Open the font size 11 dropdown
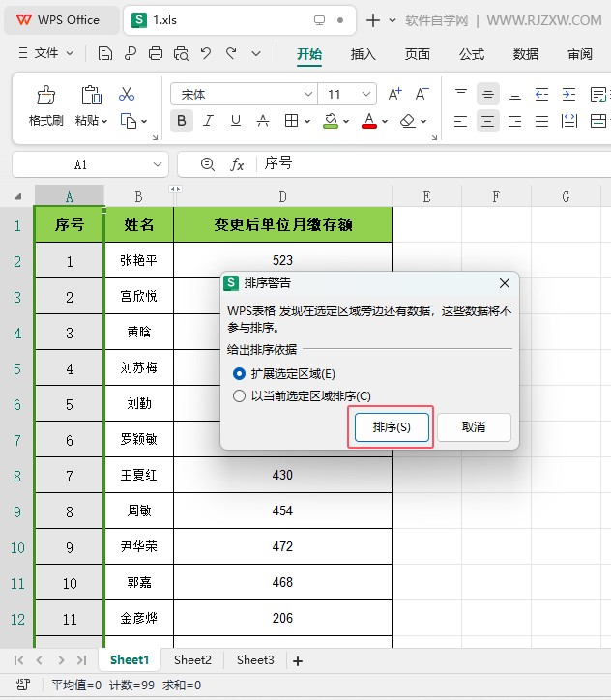Image resolution: width=611 pixels, height=700 pixels. pos(366,94)
